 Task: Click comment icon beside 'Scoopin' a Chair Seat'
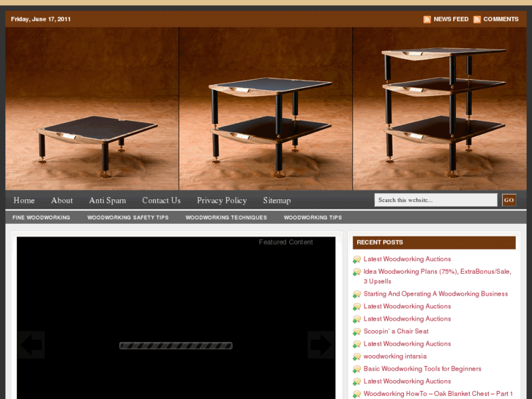[356, 332]
